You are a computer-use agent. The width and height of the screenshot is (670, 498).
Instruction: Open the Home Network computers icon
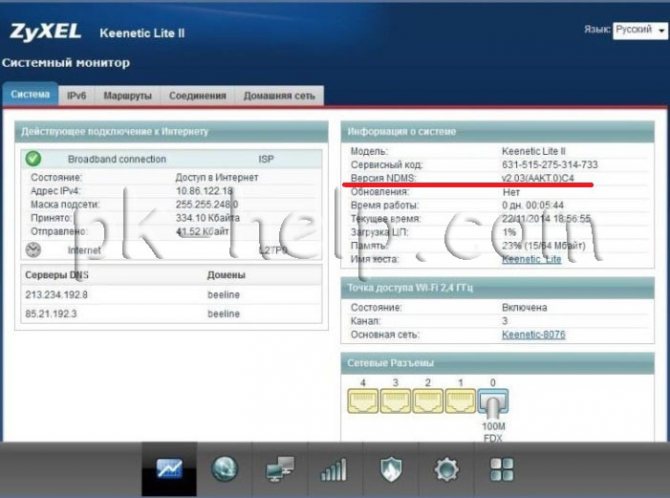pyautogui.click(x=280, y=469)
